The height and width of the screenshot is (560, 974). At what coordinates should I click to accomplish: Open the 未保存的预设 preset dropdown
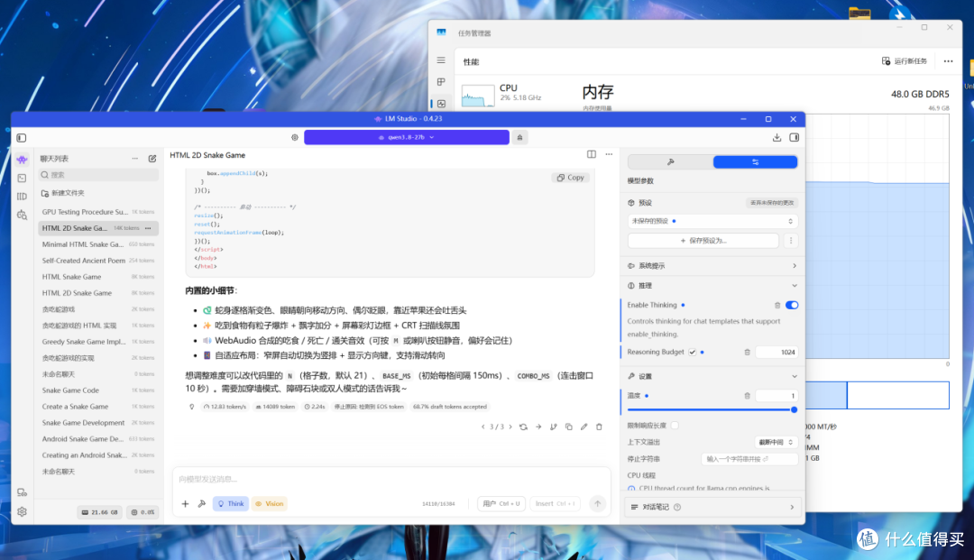pos(712,221)
